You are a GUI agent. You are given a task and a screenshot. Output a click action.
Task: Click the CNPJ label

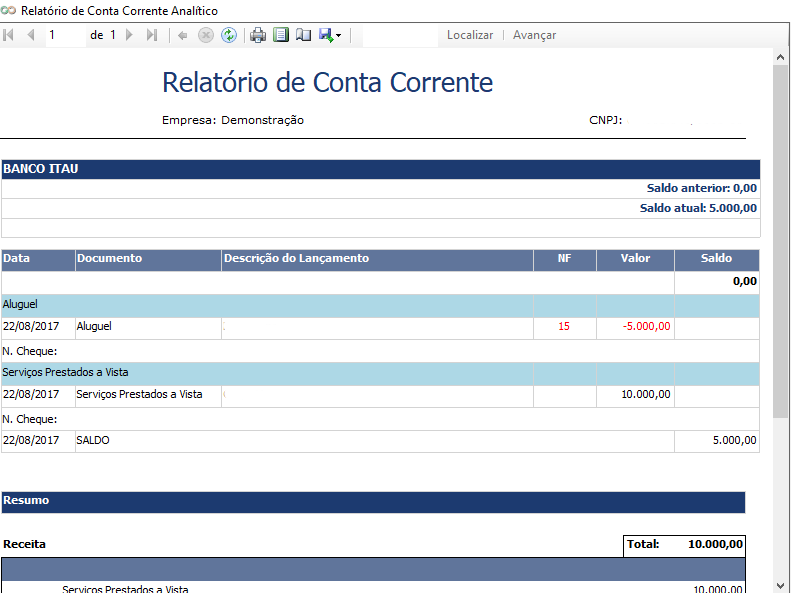(605, 120)
